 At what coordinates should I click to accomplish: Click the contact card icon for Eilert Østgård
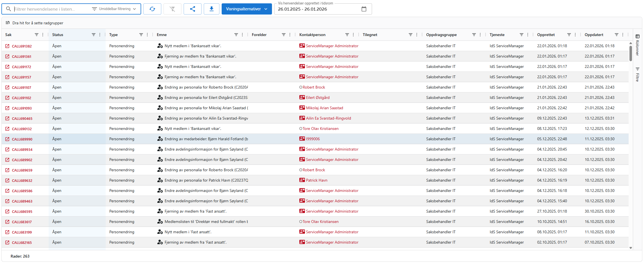(x=302, y=97)
